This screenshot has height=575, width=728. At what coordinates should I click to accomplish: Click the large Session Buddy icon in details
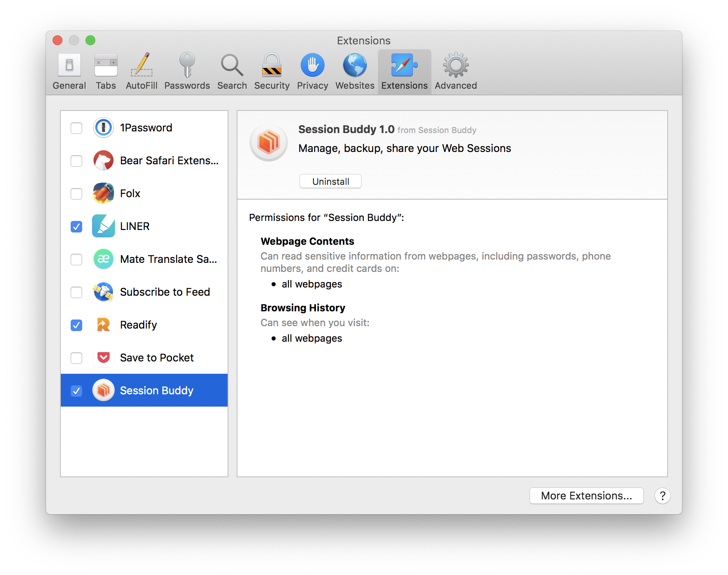click(269, 142)
